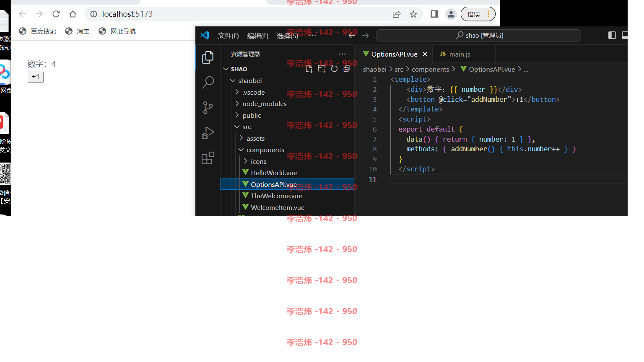Image resolution: width=644 pixels, height=362 pixels.
Task: Reload the browser page
Action: click(x=56, y=14)
